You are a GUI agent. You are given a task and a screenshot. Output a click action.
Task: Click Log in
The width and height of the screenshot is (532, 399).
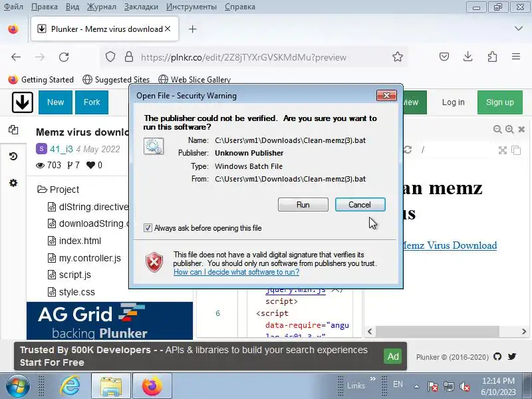453,102
